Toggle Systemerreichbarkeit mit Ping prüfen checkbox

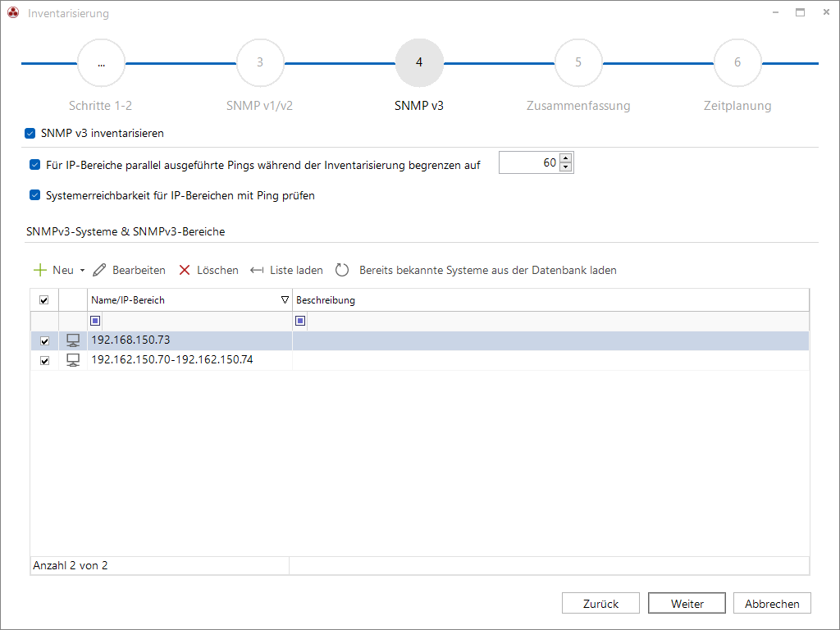tap(34, 195)
